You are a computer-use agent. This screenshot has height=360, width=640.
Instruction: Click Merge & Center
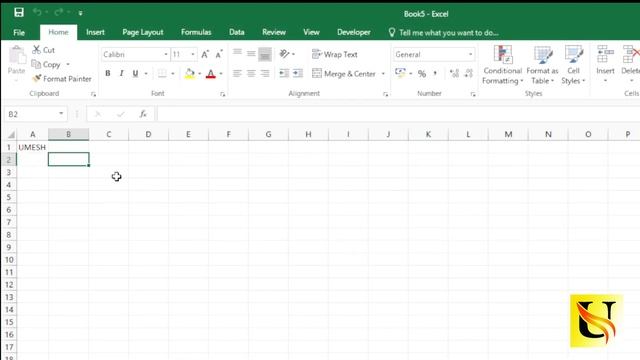(x=344, y=73)
